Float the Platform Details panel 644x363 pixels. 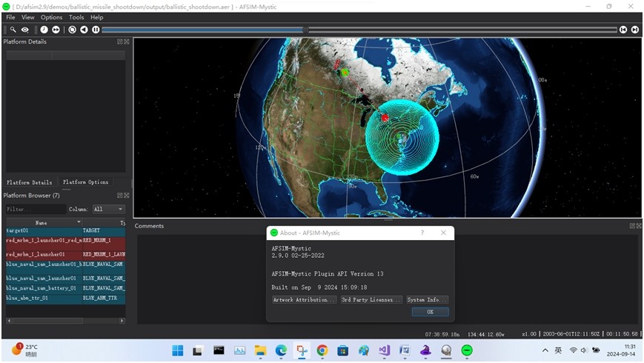pyautogui.click(x=119, y=42)
